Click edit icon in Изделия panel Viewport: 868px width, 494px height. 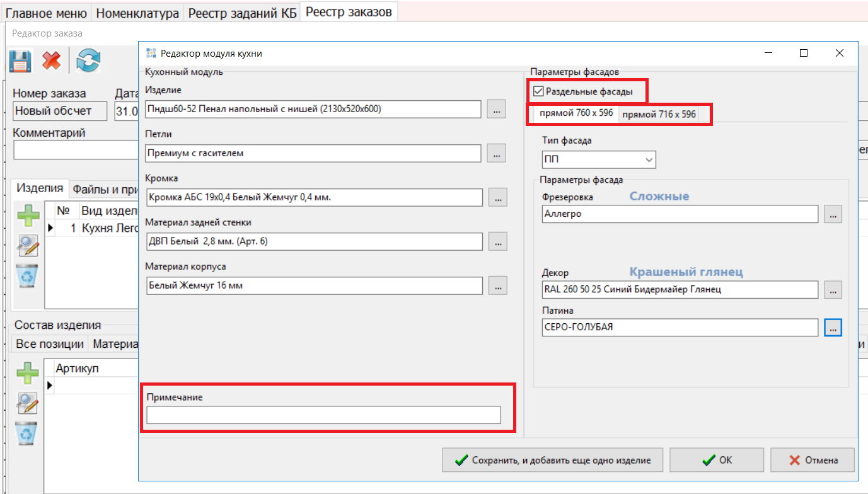(28, 246)
